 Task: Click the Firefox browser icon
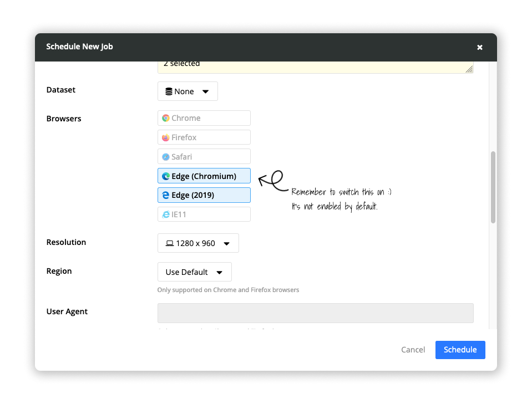[x=165, y=137]
